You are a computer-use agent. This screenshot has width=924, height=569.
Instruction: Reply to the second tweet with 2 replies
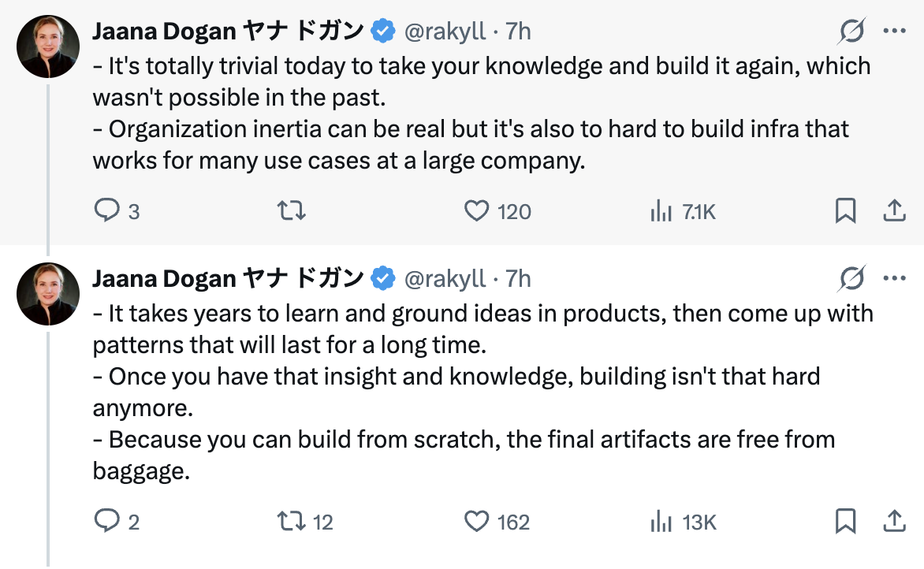click(x=106, y=522)
